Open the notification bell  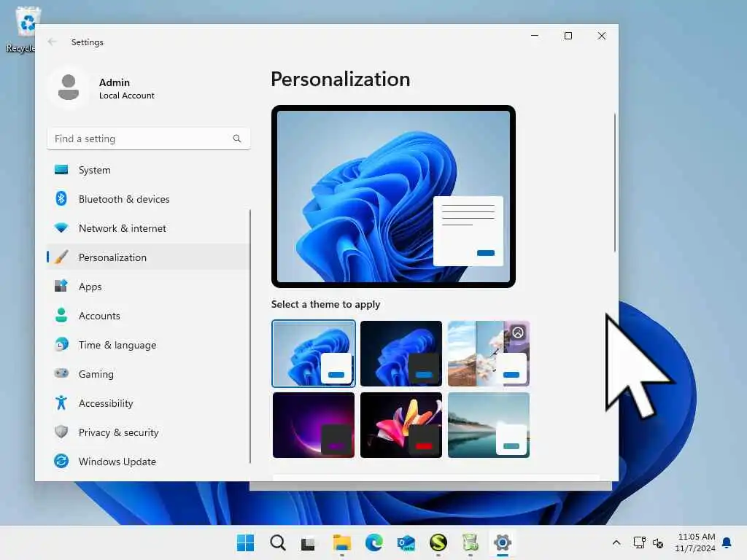727,542
